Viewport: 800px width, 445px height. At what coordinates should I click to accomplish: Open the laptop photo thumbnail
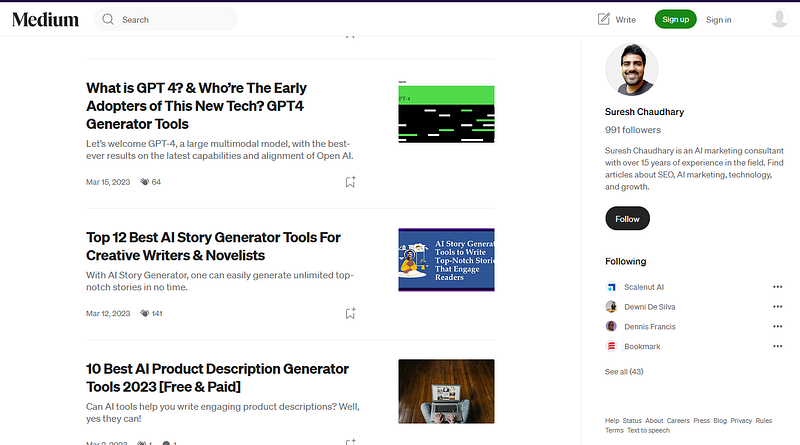pos(446,391)
